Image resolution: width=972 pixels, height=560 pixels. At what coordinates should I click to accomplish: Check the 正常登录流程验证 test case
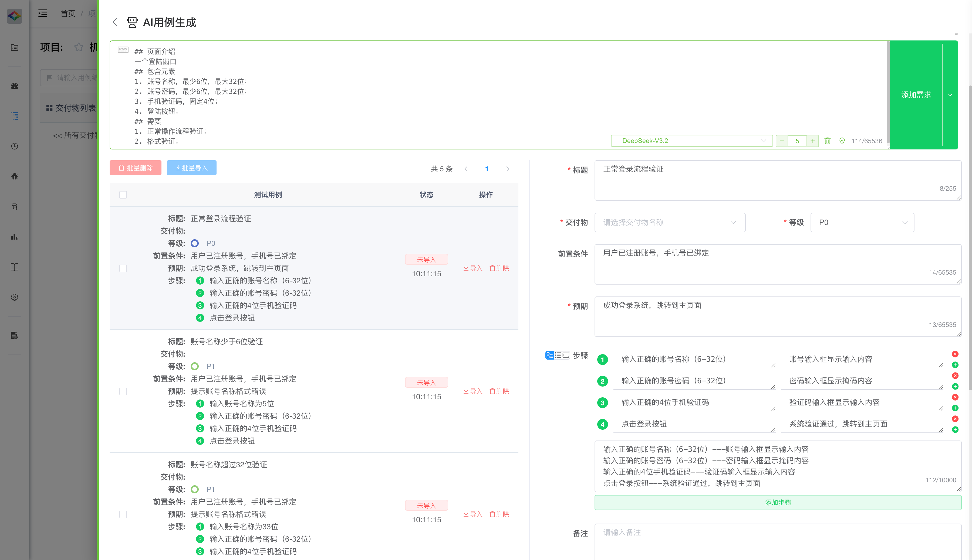click(123, 268)
